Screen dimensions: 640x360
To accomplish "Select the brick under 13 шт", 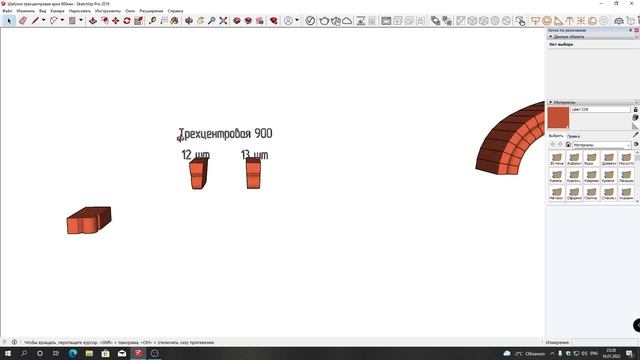I will click(253, 174).
